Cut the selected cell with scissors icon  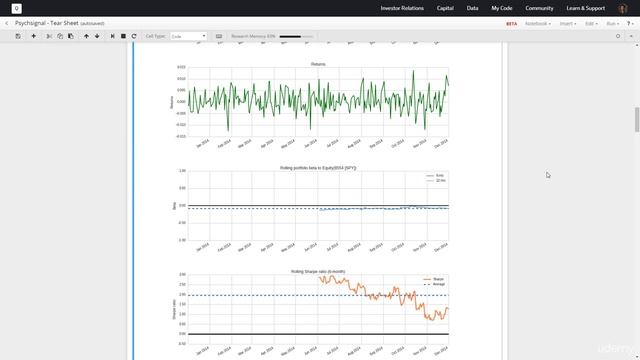tap(49, 36)
